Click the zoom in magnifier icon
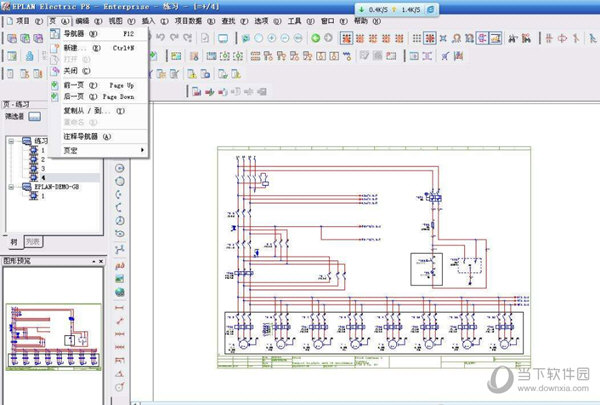600x405 pixels. 272,38
